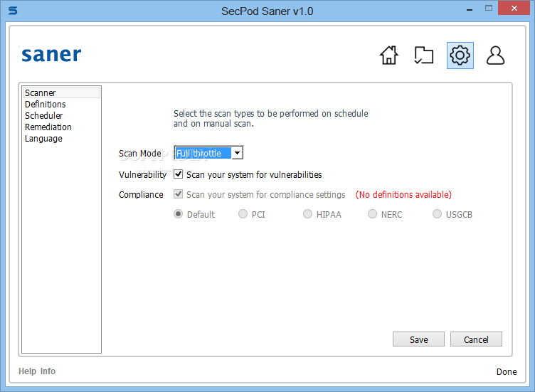The width and height of the screenshot is (535, 392).
Task: Toggle the compliance settings scan checkbox
Action: point(178,194)
